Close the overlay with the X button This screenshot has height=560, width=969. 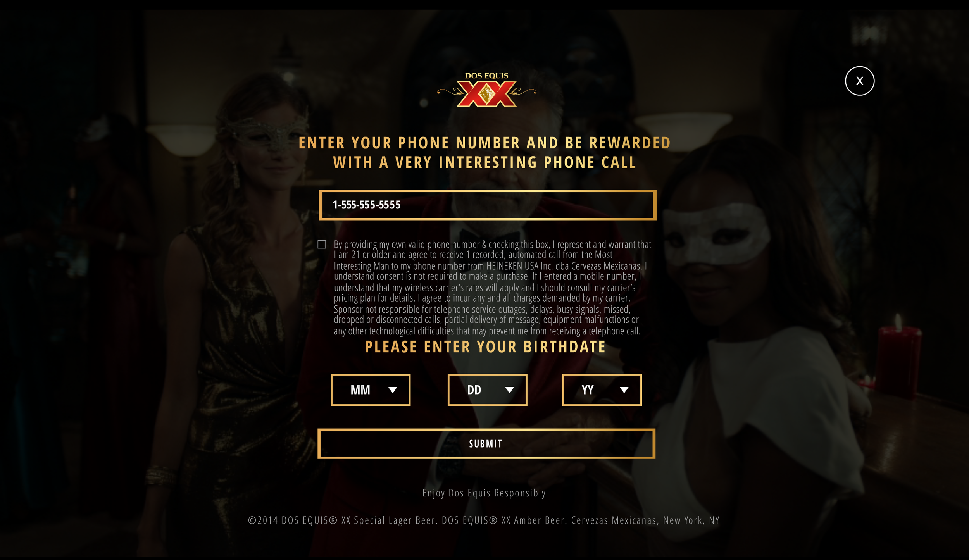859,81
